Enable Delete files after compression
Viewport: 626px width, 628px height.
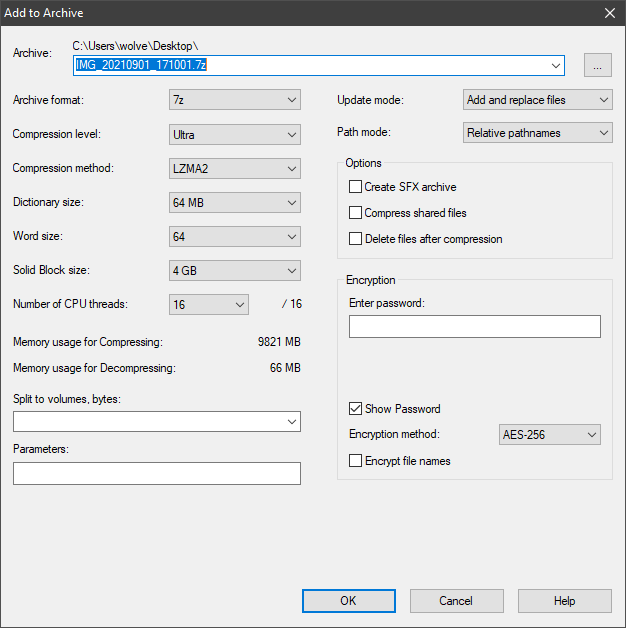pyautogui.click(x=355, y=239)
